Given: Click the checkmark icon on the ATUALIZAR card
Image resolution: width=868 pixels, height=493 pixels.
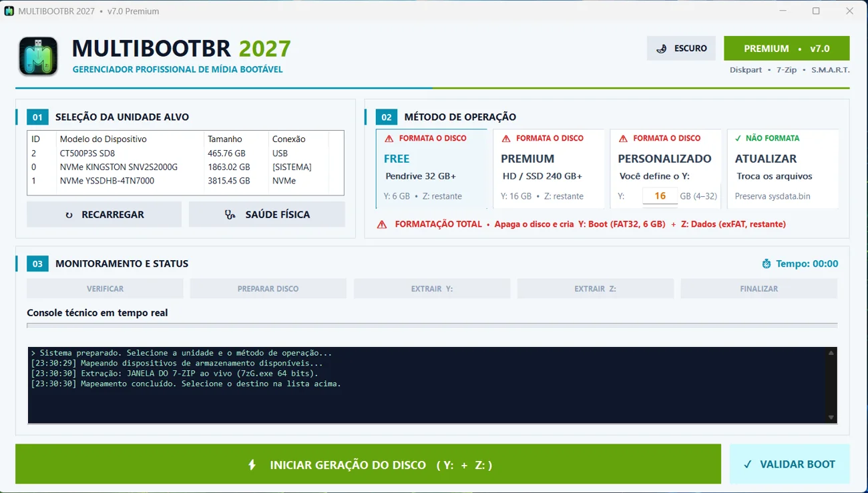Looking at the screenshot, I should point(738,138).
